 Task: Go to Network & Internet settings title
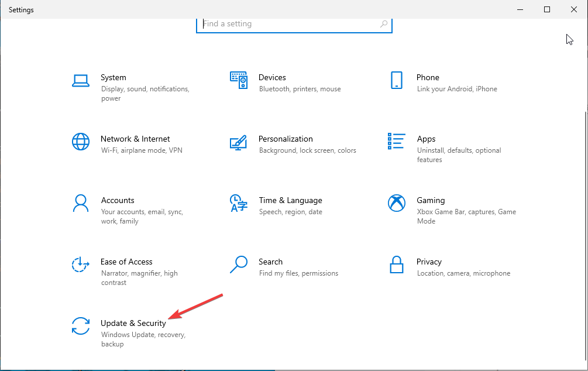coord(135,139)
